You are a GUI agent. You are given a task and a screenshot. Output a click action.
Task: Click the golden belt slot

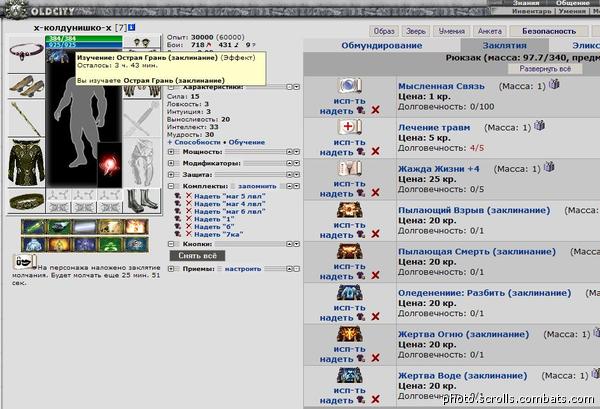[x=26, y=201]
